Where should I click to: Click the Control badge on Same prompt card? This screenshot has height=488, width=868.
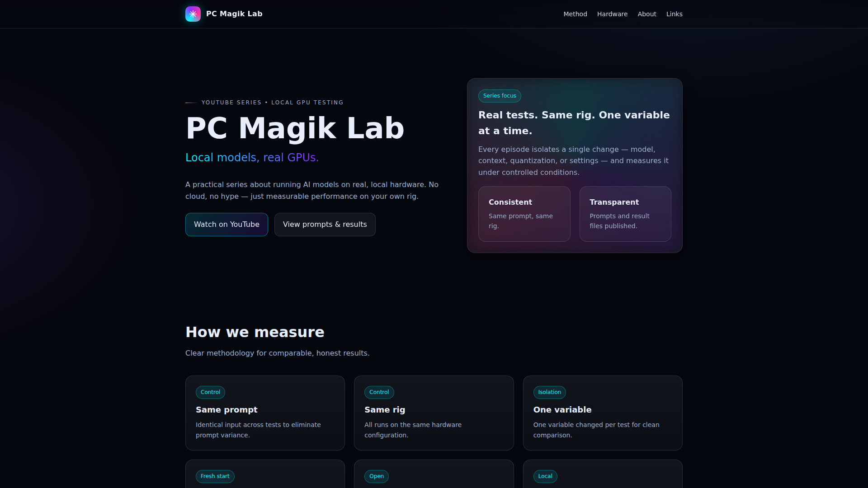(210, 392)
